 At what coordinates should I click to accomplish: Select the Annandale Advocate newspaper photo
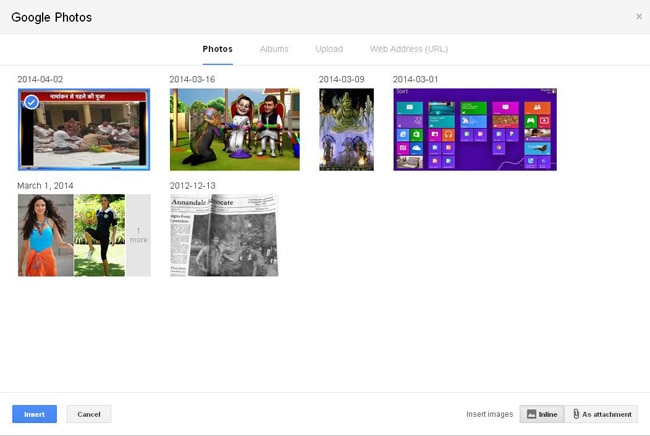223,235
